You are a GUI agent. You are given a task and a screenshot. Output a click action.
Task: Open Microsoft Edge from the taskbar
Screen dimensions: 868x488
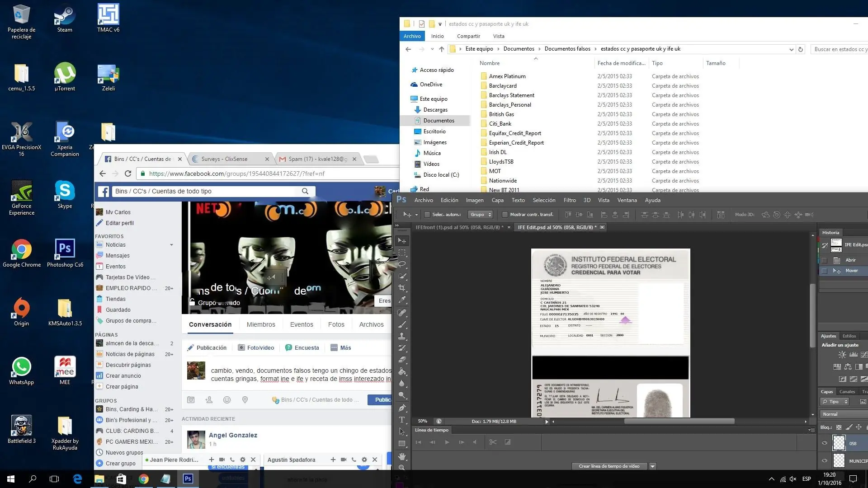pos(77,479)
